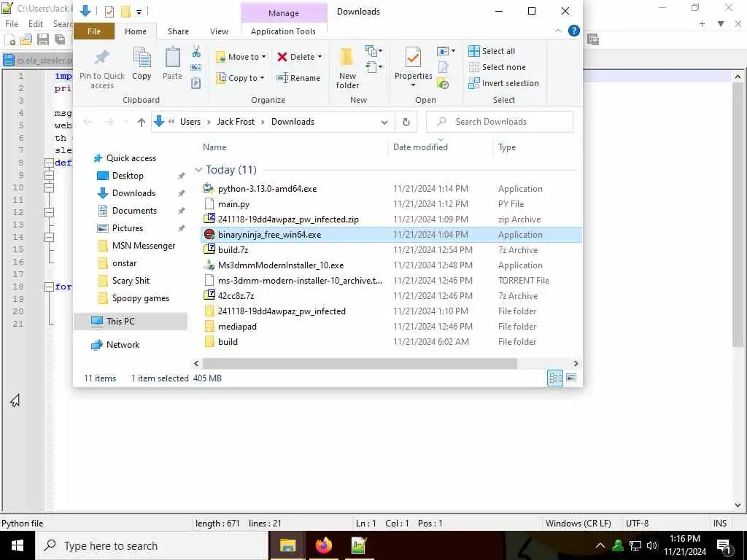Open Firefox from the taskbar

pyautogui.click(x=323, y=545)
